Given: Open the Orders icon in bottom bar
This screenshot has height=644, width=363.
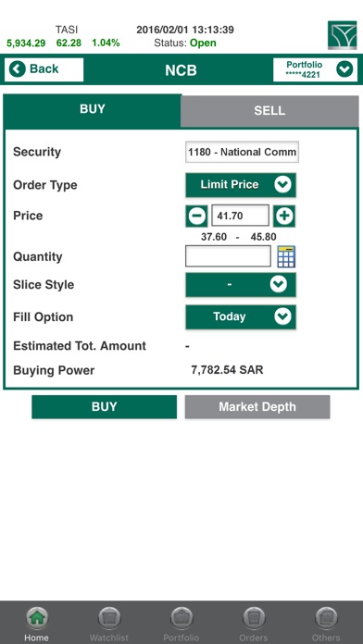Looking at the screenshot, I should [254, 618].
